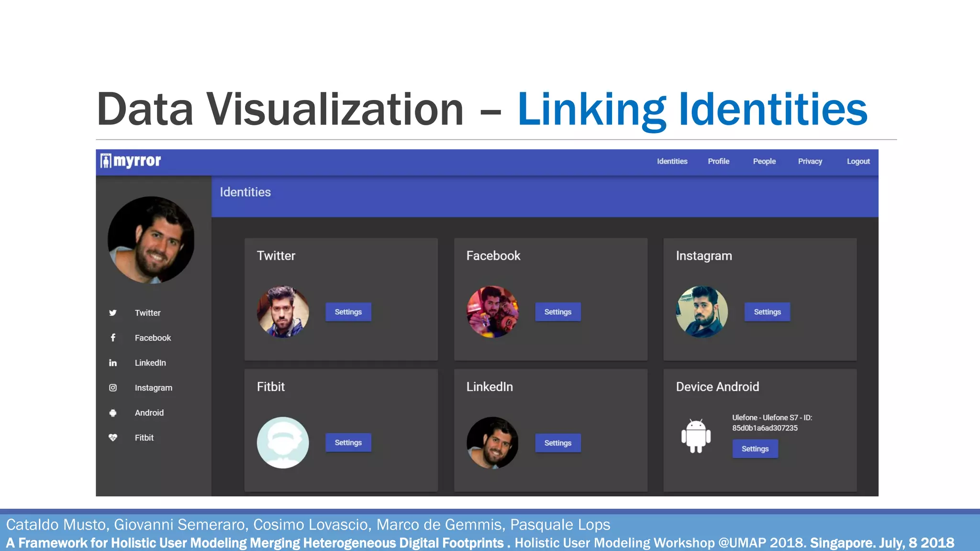Click the Instagram card title

(x=704, y=256)
